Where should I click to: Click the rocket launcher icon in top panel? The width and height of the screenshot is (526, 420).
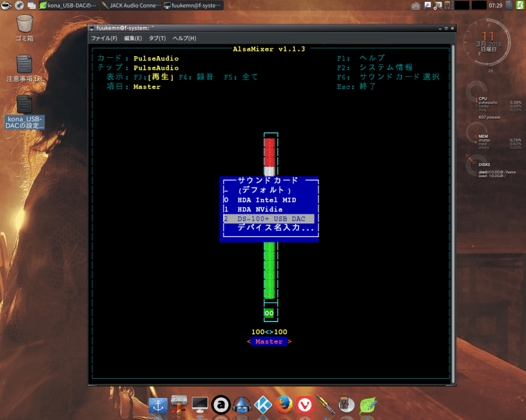[x=19, y=5]
